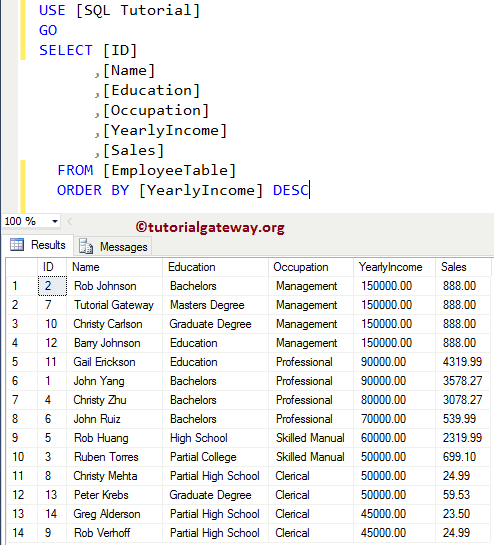Click the John Yang name cell
Image resolution: width=494 pixels, height=545 pixels.
point(114,381)
